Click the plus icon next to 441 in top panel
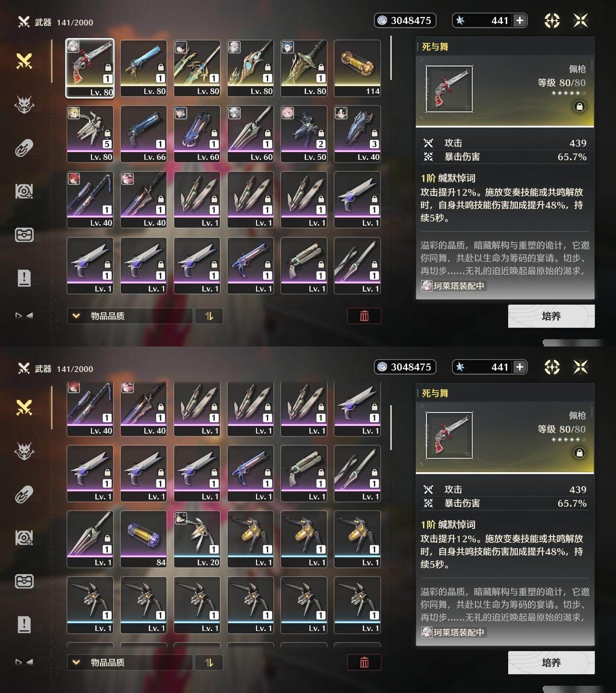Viewport: 616px width, 693px height. click(520, 20)
